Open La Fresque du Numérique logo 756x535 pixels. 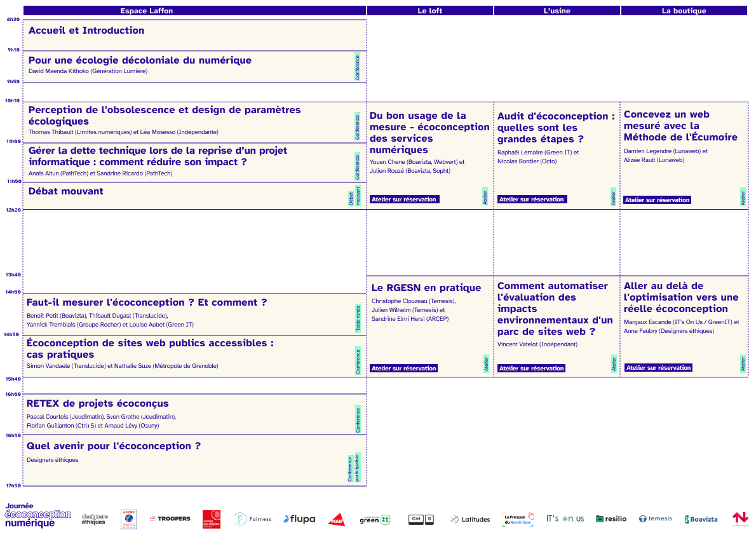pyautogui.click(x=518, y=519)
